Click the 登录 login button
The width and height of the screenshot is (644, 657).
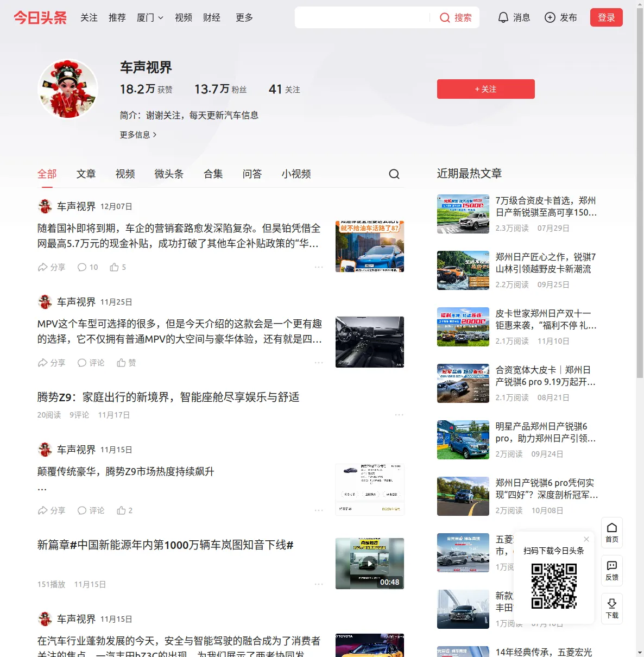[607, 17]
